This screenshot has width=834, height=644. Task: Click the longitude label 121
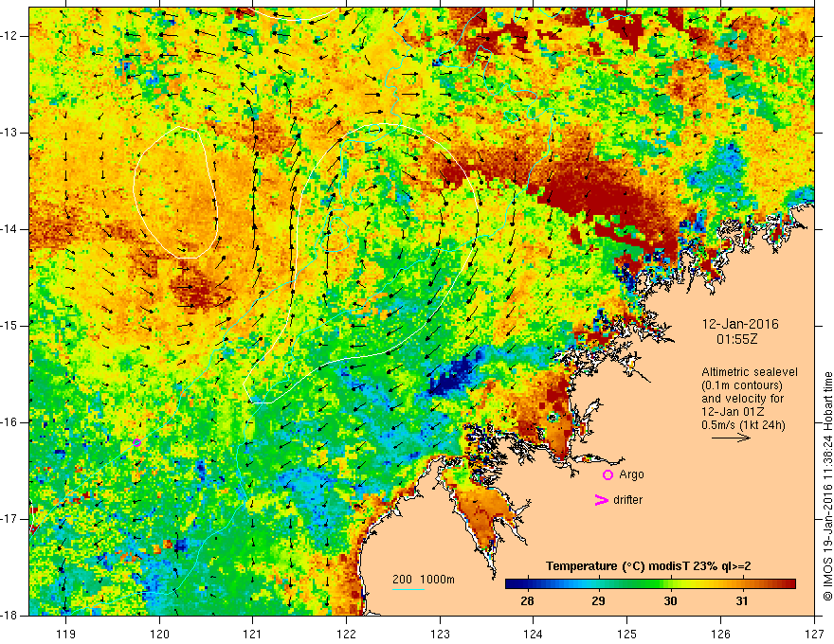pos(253,634)
